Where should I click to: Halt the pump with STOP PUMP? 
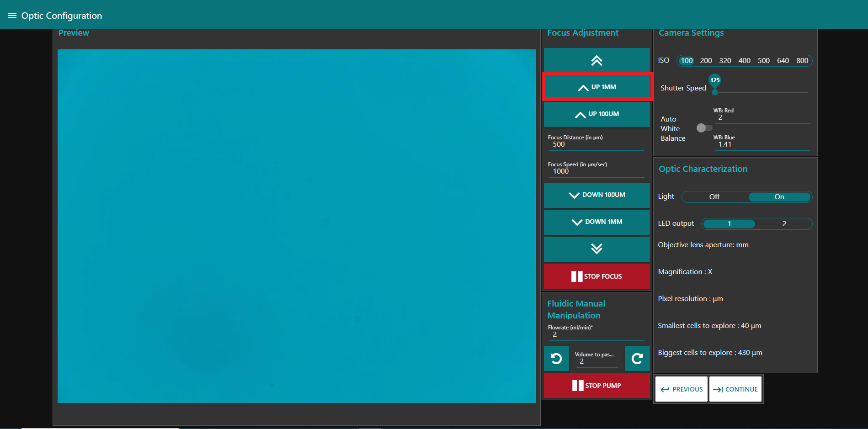(596, 386)
